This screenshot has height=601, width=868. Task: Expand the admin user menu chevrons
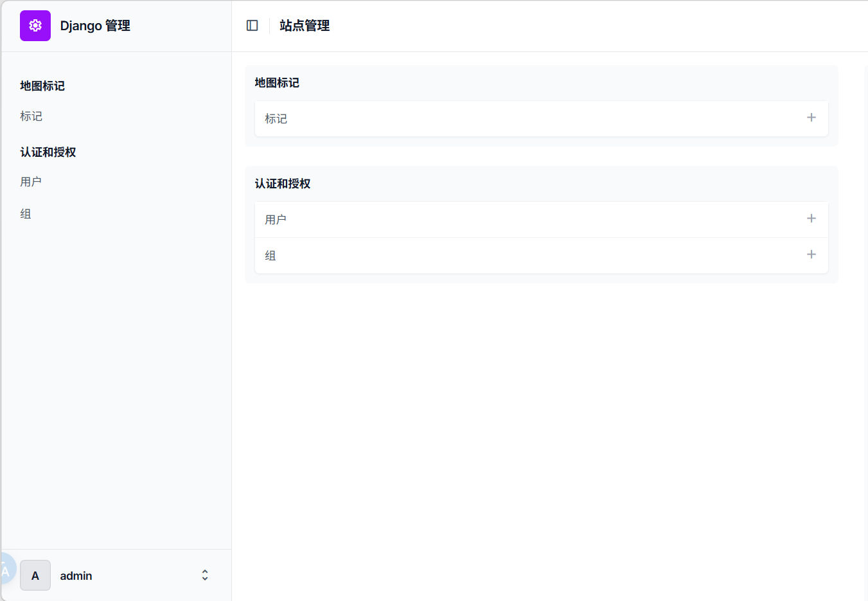(205, 575)
